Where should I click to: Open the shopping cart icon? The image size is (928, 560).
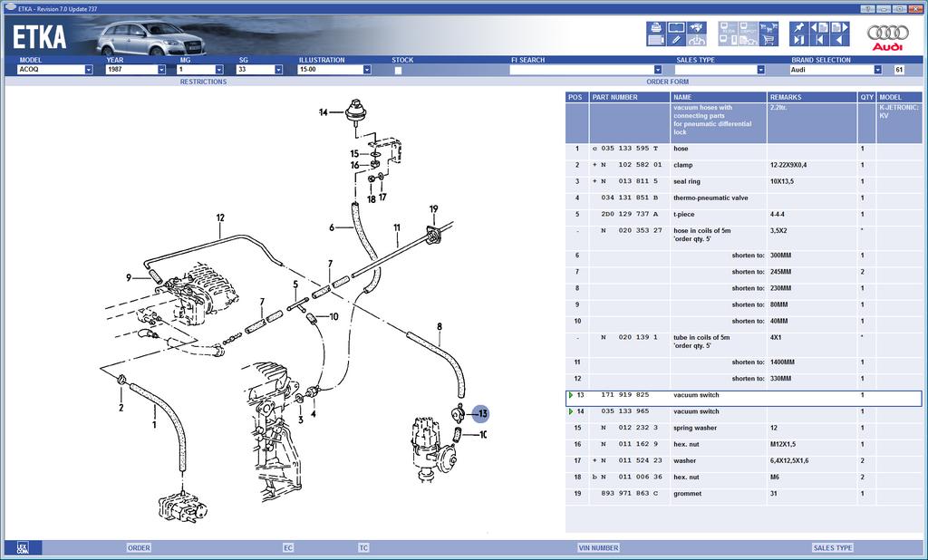(x=768, y=40)
